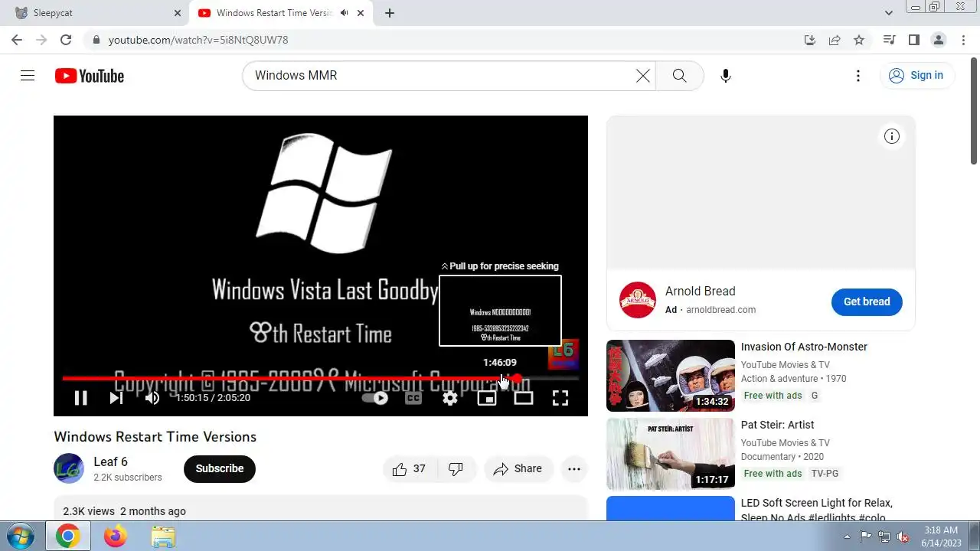
Task: Open the Pat Steir: Artist thumbnail
Action: pyautogui.click(x=671, y=454)
